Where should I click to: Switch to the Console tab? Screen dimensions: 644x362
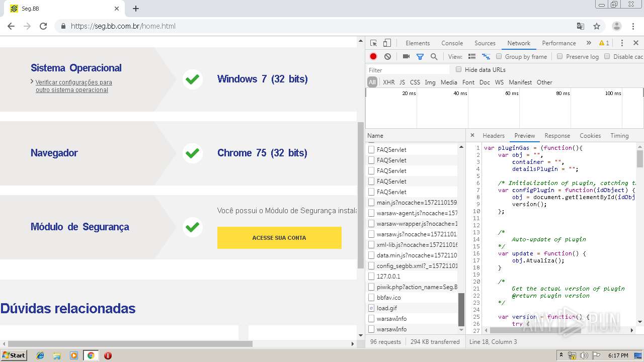pos(452,43)
